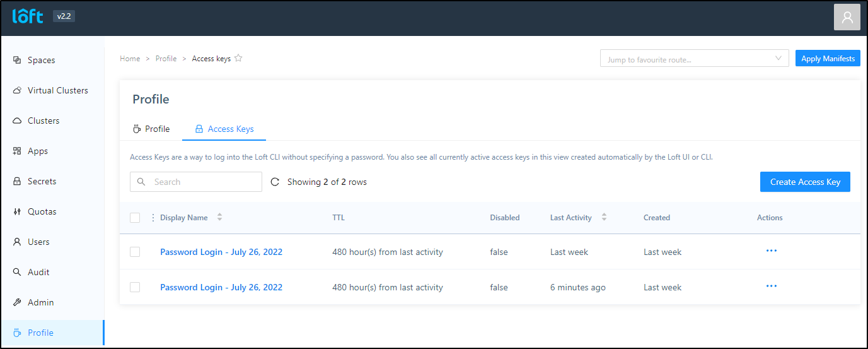The height and width of the screenshot is (349, 868).
Task: Check the row with Last Activity 6 minutes ago
Action: (x=135, y=287)
